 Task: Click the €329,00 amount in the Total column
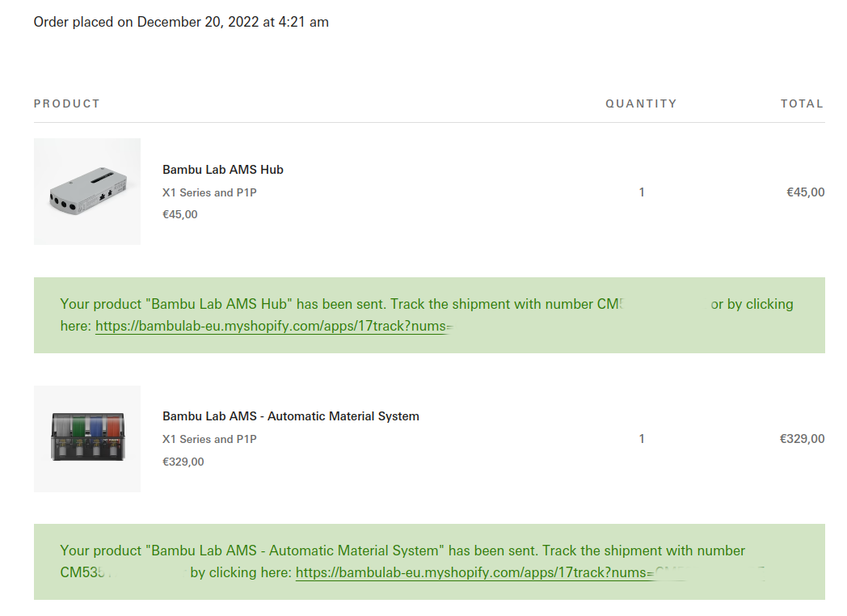click(802, 439)
